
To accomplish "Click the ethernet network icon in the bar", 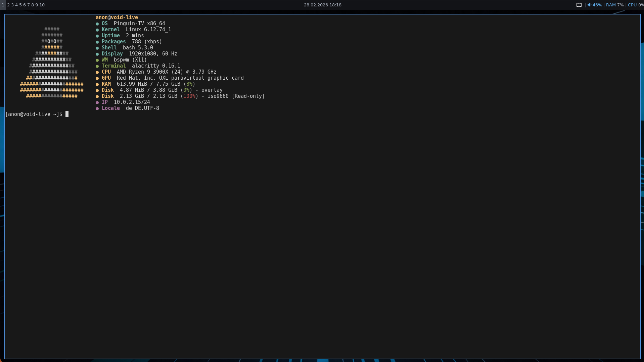I will pyautogui.click(x=579, y=5).
